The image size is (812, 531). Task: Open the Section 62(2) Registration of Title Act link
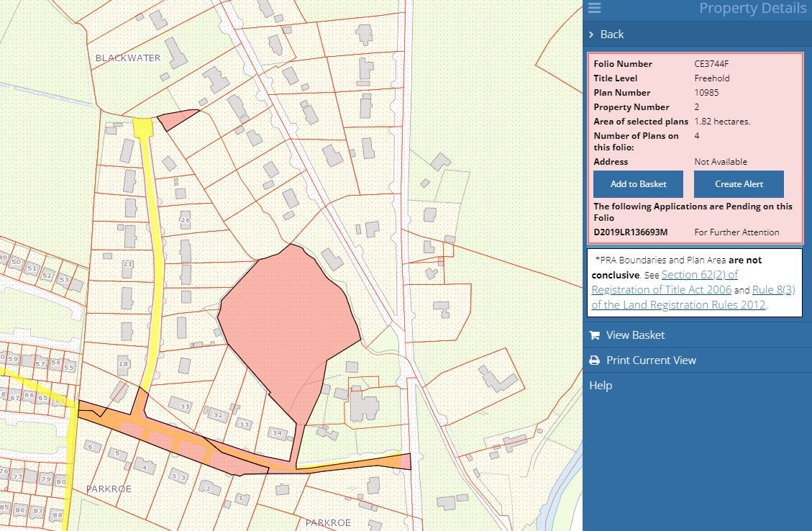(x=699, y=275)
